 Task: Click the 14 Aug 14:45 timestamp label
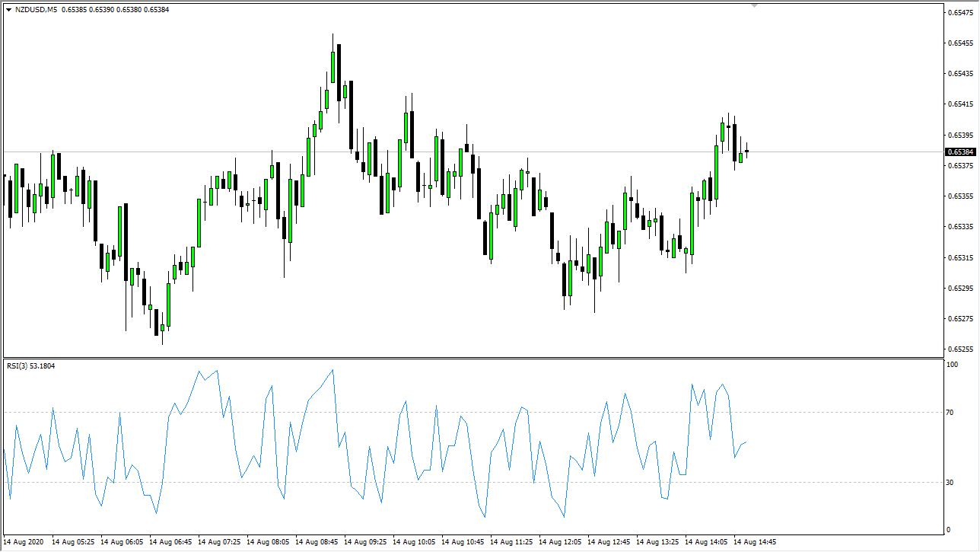(x=756, y=542)
